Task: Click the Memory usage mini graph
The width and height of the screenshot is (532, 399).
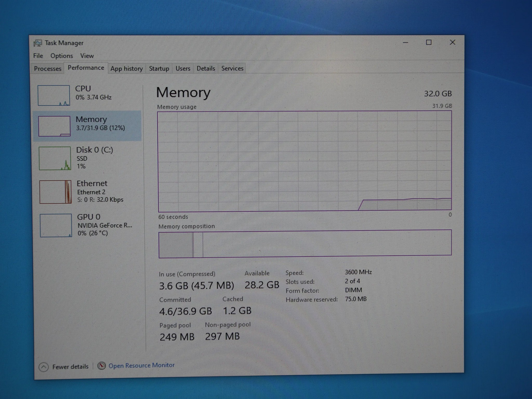Action: [x=54, y=126]
